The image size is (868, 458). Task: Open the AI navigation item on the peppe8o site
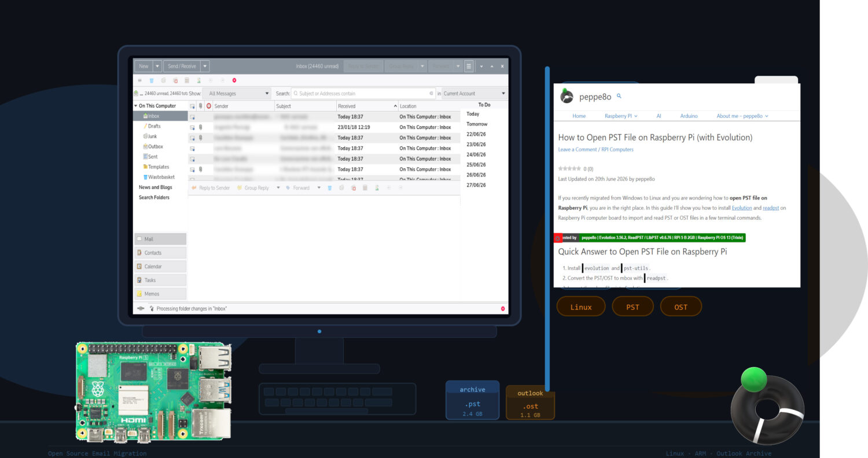pos(659,116)
